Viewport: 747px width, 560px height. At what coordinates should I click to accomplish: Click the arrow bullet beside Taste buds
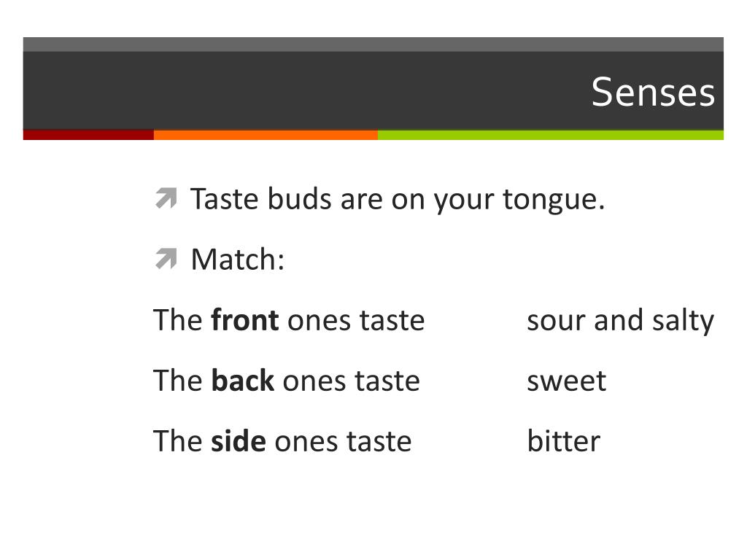(x=166, y=198)
